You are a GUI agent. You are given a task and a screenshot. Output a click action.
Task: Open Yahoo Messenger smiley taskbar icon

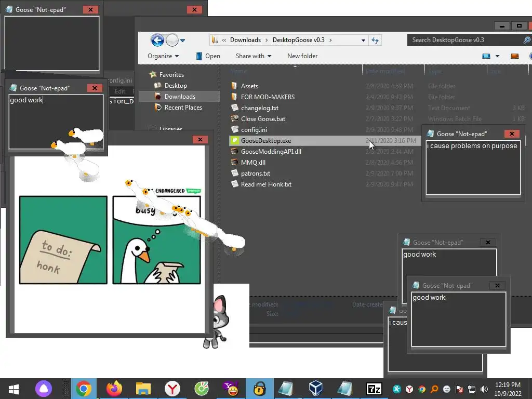click(x=231, y=389)
